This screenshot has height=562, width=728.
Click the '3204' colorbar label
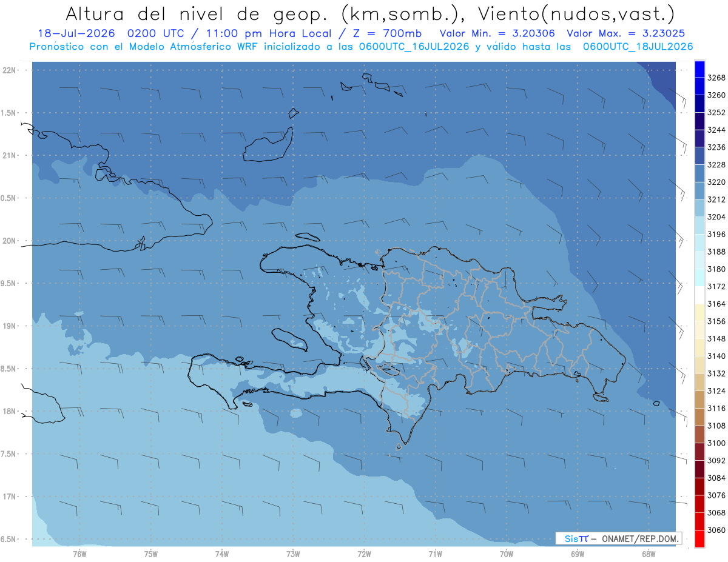pos(716,217)
